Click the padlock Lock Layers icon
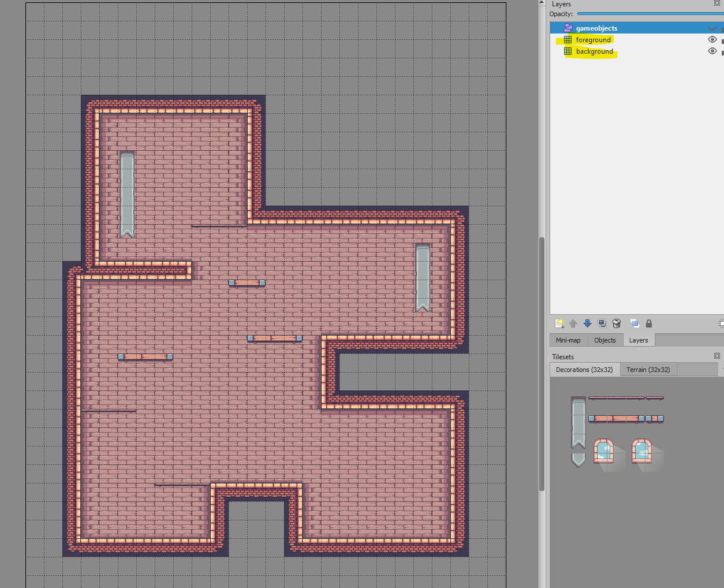This screenshot has height=588, width=724. tap(649, 323)
